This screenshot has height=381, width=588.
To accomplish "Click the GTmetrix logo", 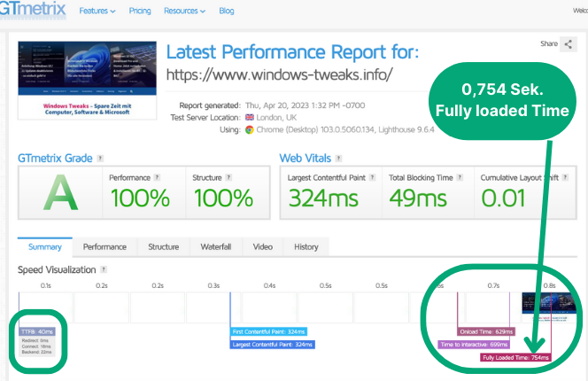I will click(x=32, y=12).
